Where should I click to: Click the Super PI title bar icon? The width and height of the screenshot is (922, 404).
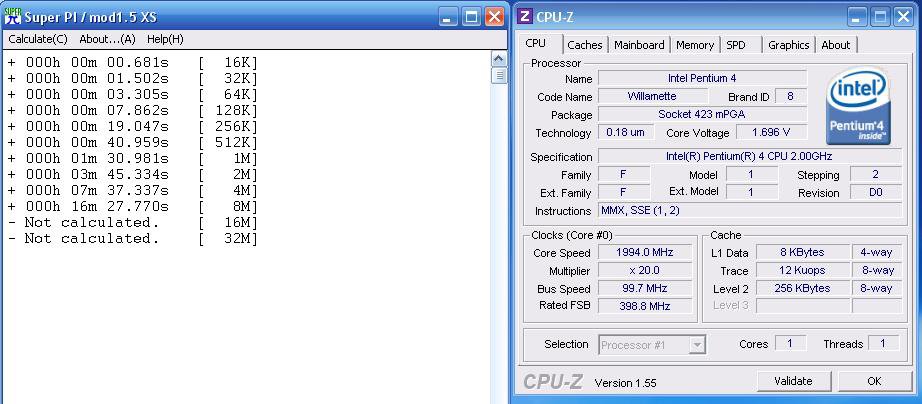(x=13, y=17)
